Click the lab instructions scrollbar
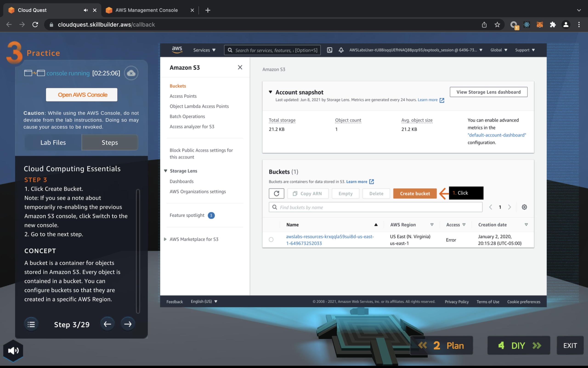The height and width of the screenshot is (368, 588). (x=138, y=251)
